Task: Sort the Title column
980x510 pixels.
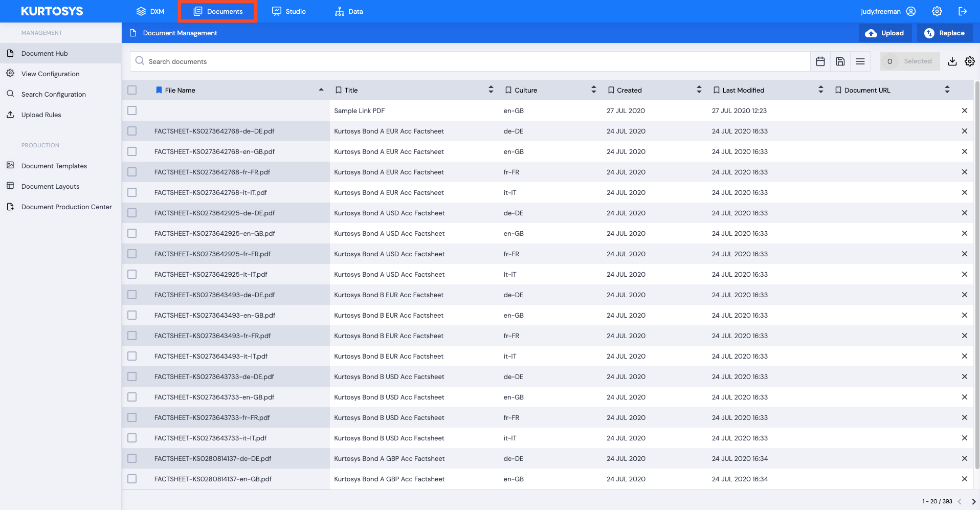Action: [x=491, y=90]
